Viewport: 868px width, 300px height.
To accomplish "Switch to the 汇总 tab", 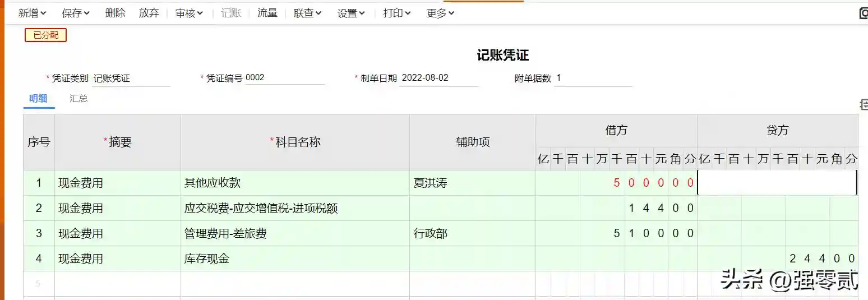I will tap(79, 99).
